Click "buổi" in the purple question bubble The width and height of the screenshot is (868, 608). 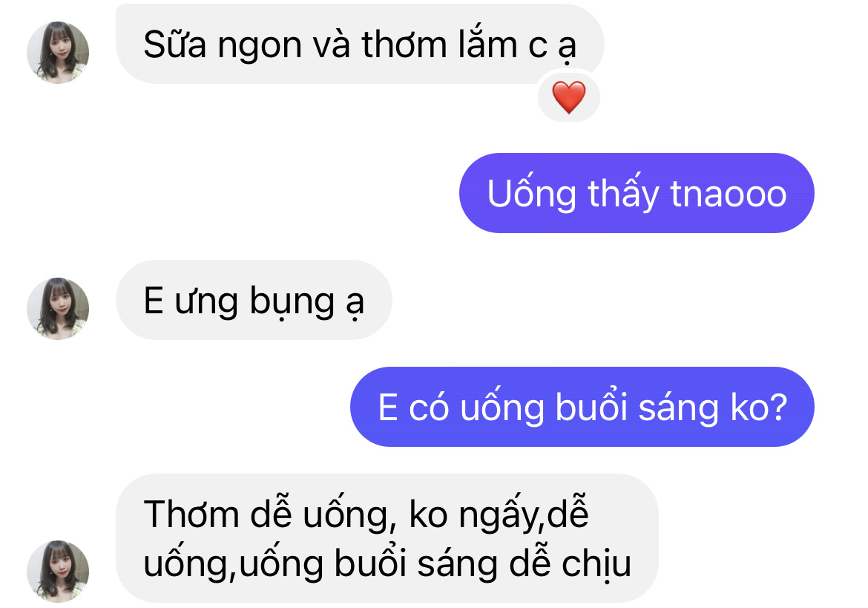point(591,406)
